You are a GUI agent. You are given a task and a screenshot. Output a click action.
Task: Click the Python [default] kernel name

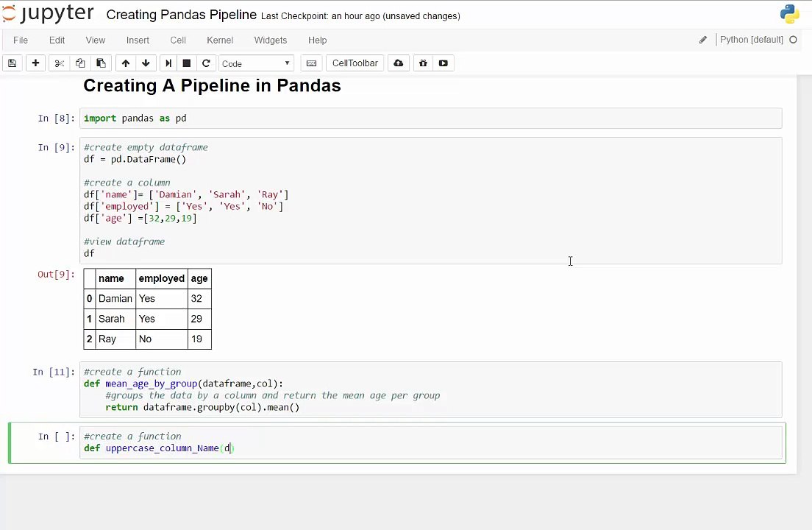coord(752,40)
